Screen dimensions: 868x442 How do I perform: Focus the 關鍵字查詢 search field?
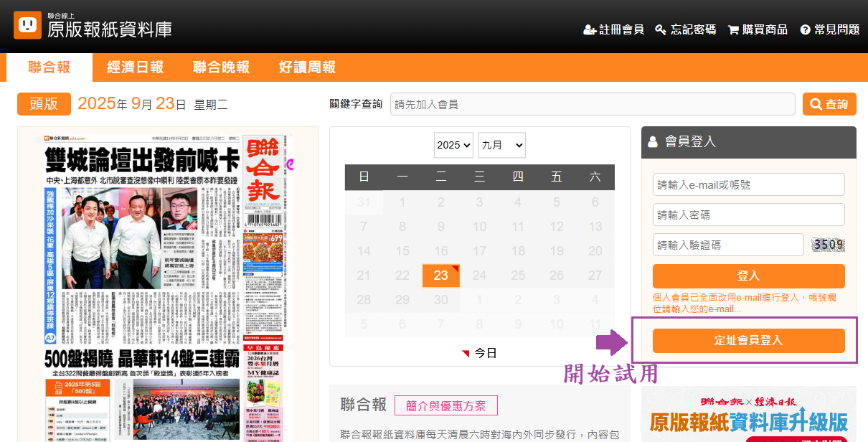pyautogui.click(x=593, y=104)
